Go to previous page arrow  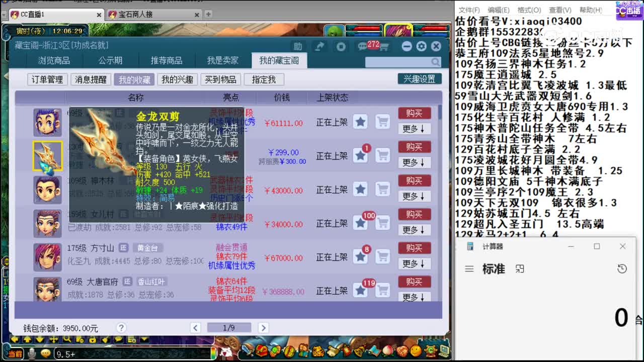(196, 328)
